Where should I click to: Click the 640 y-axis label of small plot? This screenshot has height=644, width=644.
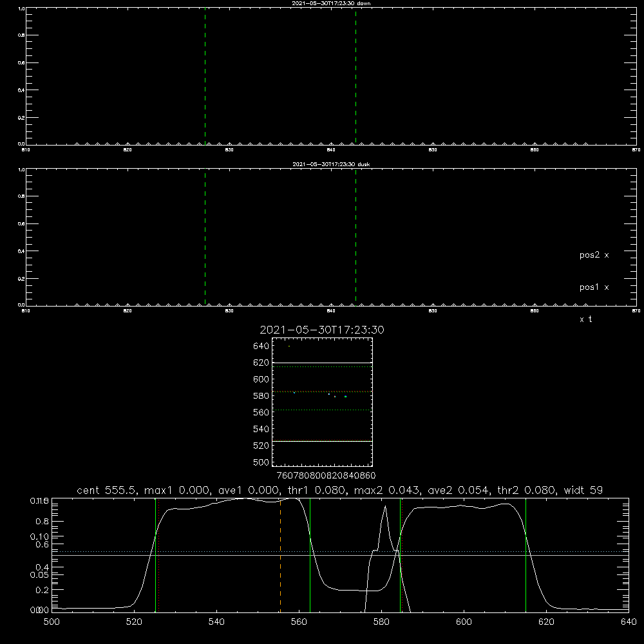click(261, 346)
